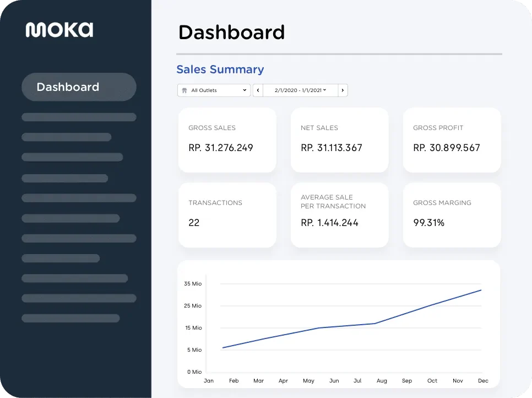This screenshot has width=532, height=398.
Task: Click the Dec label on chart axis
Action: 483,381
